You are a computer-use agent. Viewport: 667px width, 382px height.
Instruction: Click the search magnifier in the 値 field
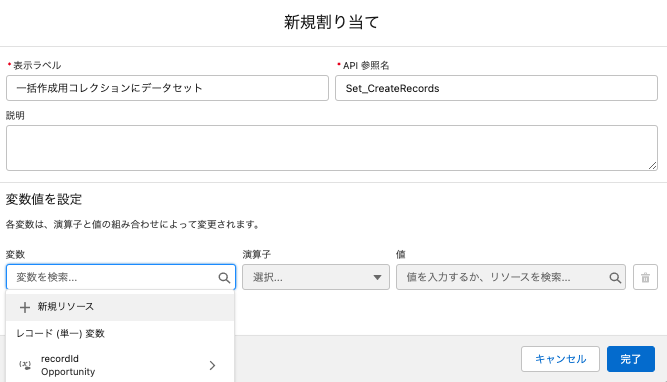tap(615, 278)
